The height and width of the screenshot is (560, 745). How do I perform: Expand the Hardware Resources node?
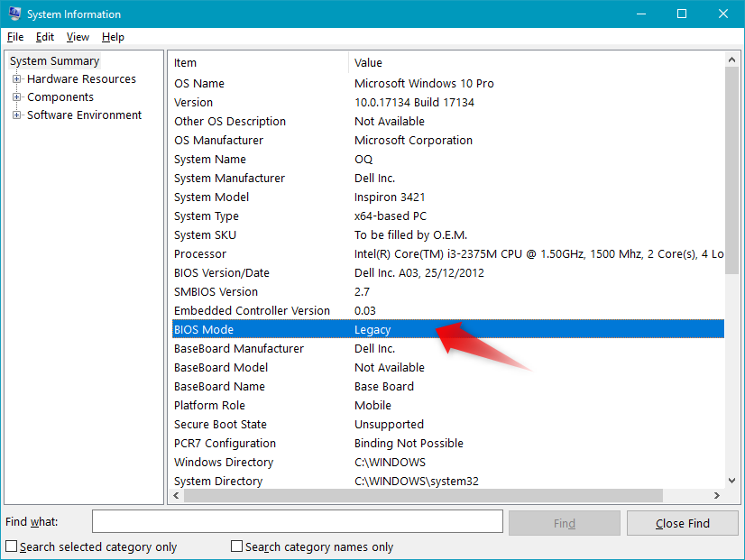16,78
